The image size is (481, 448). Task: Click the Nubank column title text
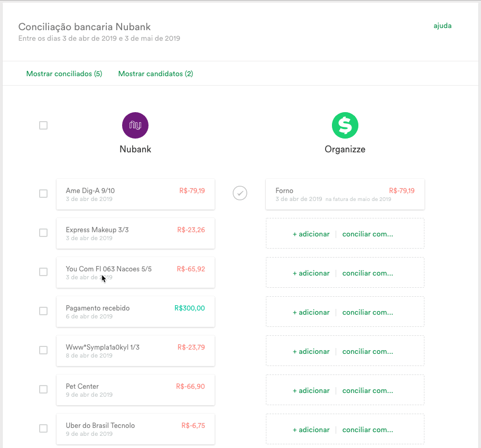coord(135,149)
